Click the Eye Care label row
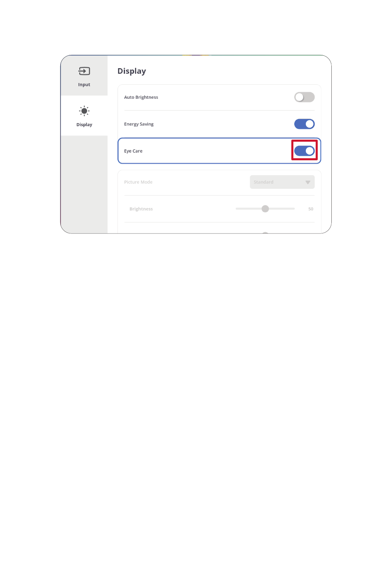Screen dimensions: 392x573 [x=220, y=151]
